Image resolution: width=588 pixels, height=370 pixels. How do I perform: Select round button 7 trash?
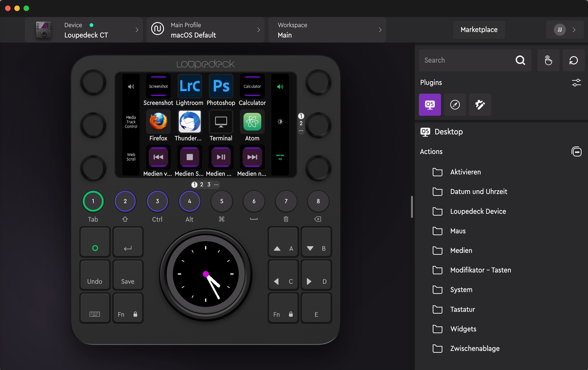coord(286,201)
